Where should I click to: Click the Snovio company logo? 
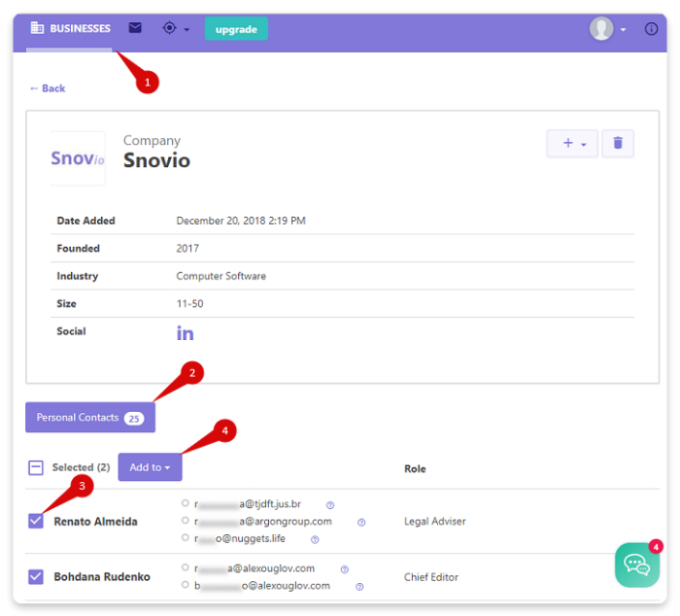(x=78, y=158)
